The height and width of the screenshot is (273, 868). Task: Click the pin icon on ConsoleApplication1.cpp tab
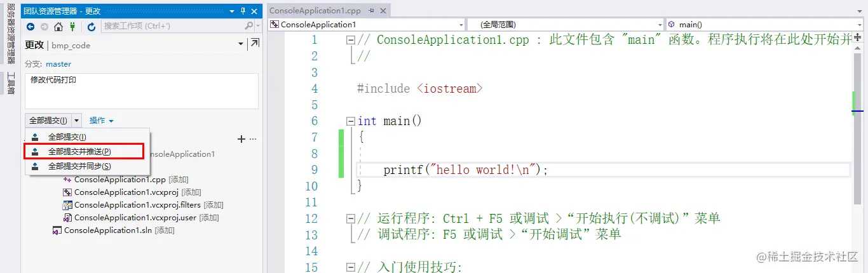click(372, 11)
